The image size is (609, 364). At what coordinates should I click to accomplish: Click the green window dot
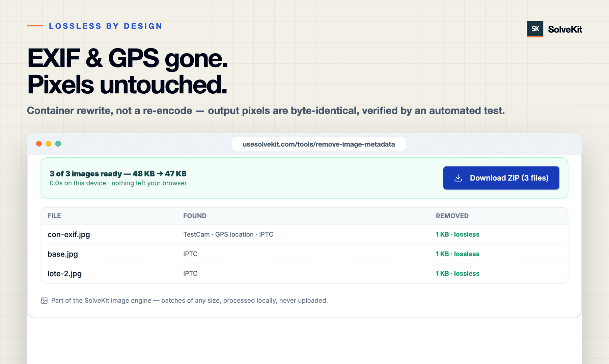[x=58, y=144]
